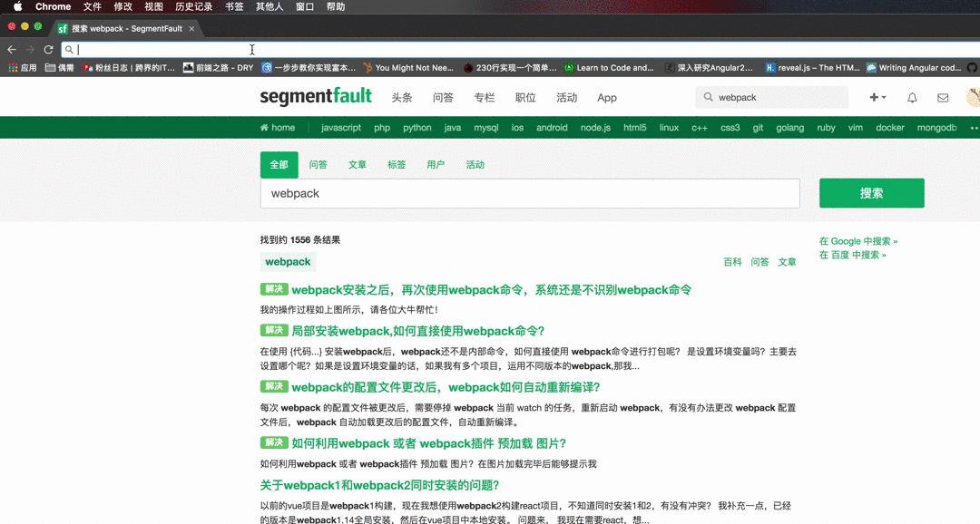
Task: Go to 职位 in top navigation
Action: pyautogui.click(x=525, y=97)
